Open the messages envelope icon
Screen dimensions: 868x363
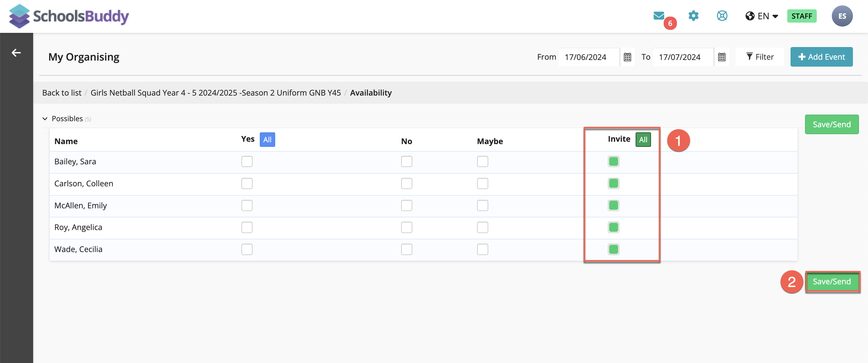point(659,15)
